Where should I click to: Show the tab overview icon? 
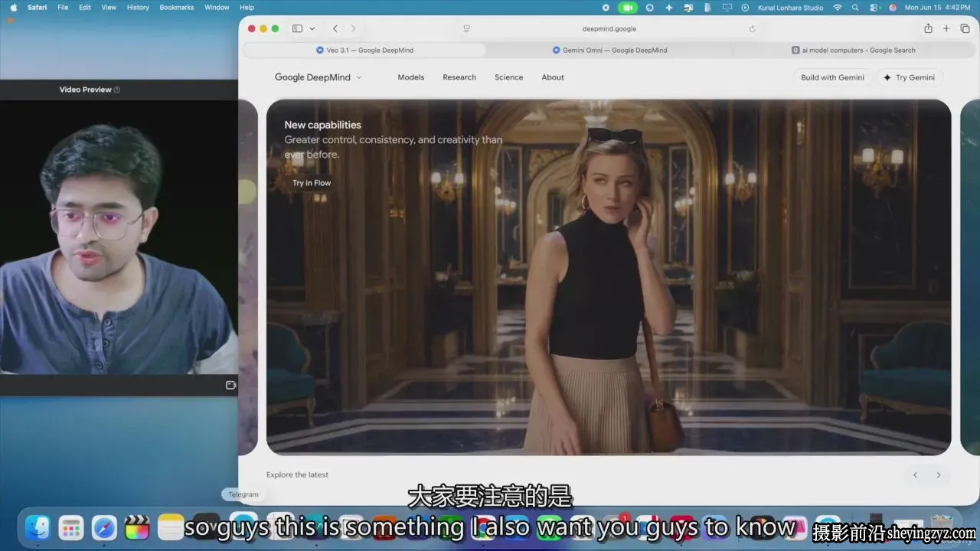[965, 29]
